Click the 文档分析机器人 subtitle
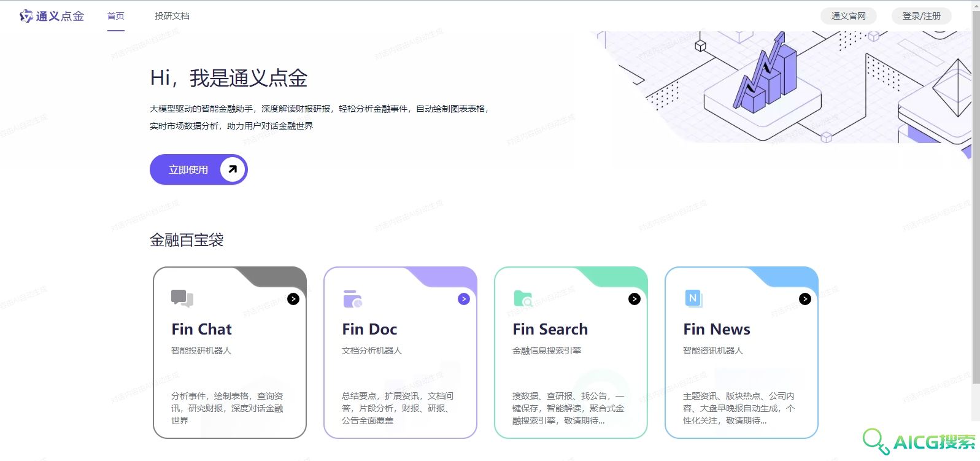Screen dimensions: 980x461 click(372, 351)
